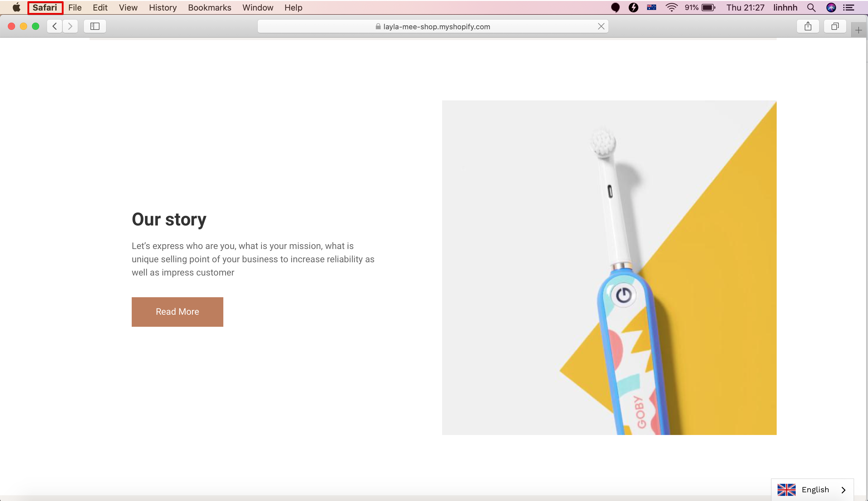Click the lock icon in the address bar
This screenshot has height=501, width=868.
pyautogui.click(x=378, y=27)
